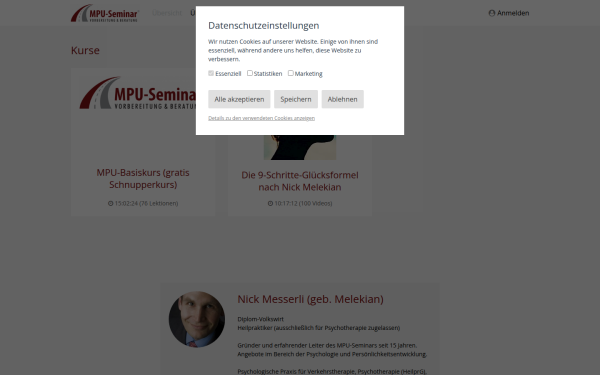Viewport: 600px width, 375px height.
Task: Open the Übersicht menu item
Action: coord(167,13)
